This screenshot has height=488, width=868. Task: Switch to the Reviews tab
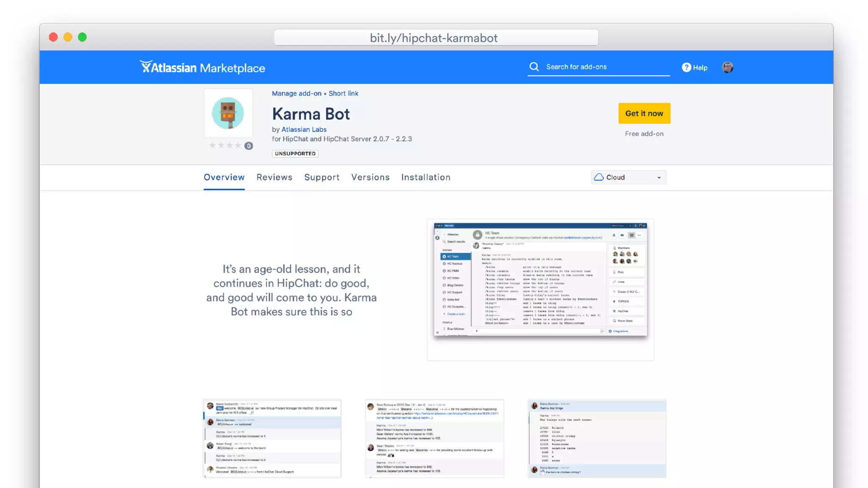pos(274,177)
